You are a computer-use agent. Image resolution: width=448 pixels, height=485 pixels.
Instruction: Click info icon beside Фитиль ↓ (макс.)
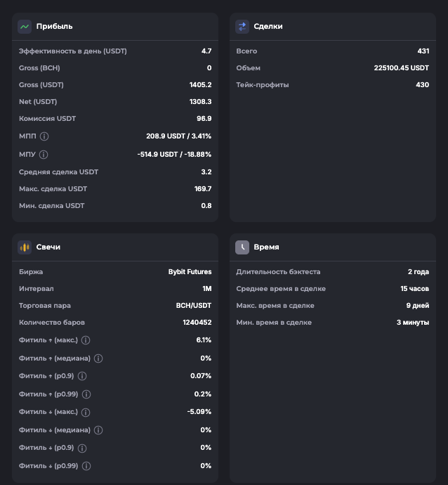pyautogui.click(x=86, y=412)
